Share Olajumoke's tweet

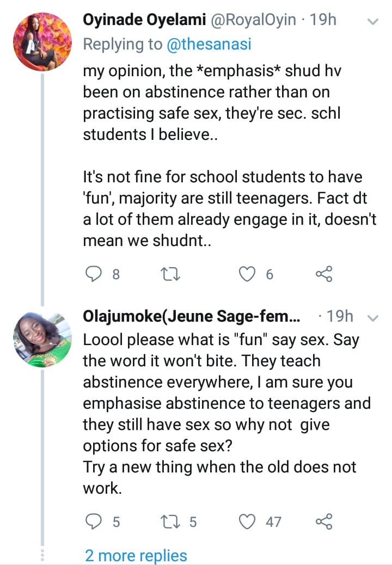coord(324,522)
